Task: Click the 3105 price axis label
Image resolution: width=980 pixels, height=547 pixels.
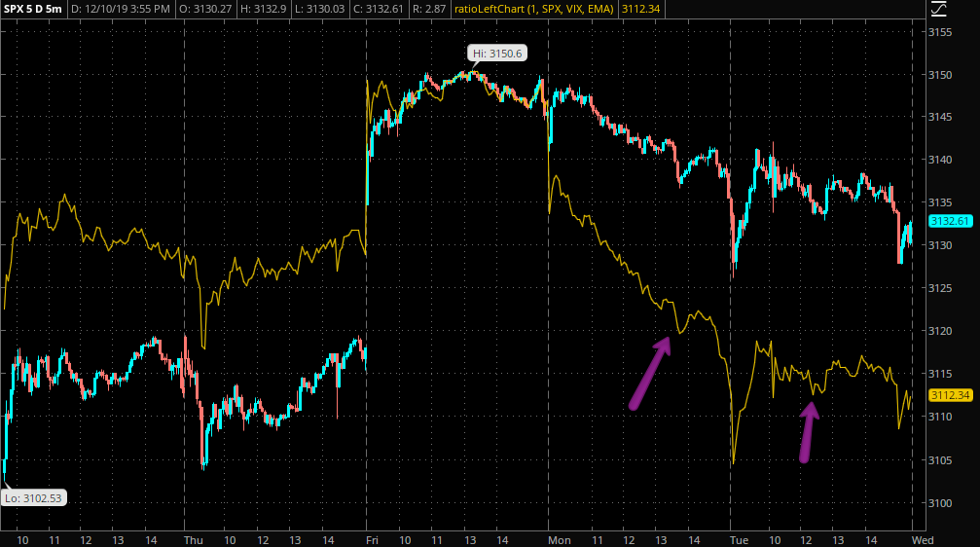Action: click(940, 460)
